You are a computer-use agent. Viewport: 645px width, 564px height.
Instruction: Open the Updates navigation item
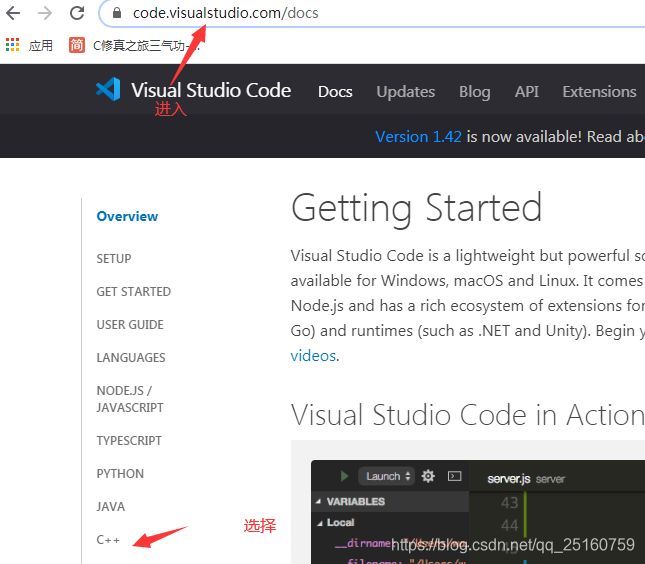click(x=406, y=92)
